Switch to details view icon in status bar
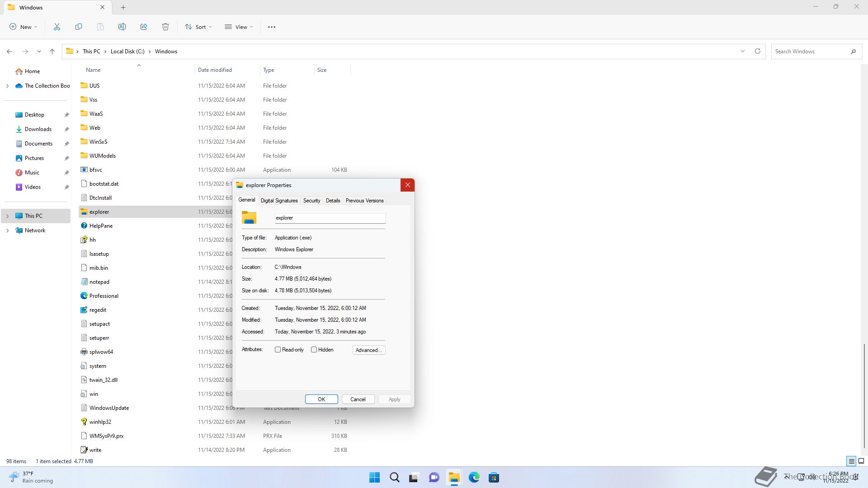Image resolution: width=868 pixels, height=488 pixels. point(851,461)
